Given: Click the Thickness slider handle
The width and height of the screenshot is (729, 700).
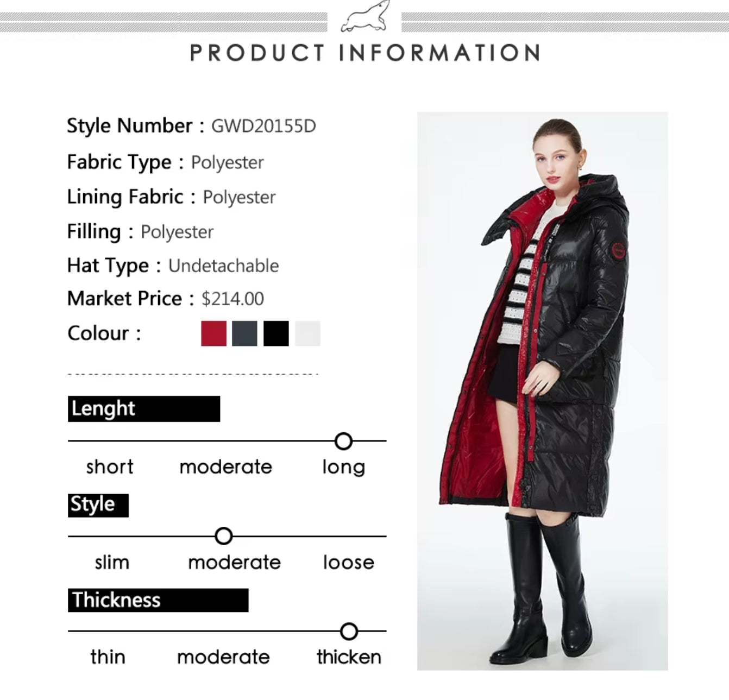Looking at the screenshot, I should pyautogui.click(x=349, y=631).
